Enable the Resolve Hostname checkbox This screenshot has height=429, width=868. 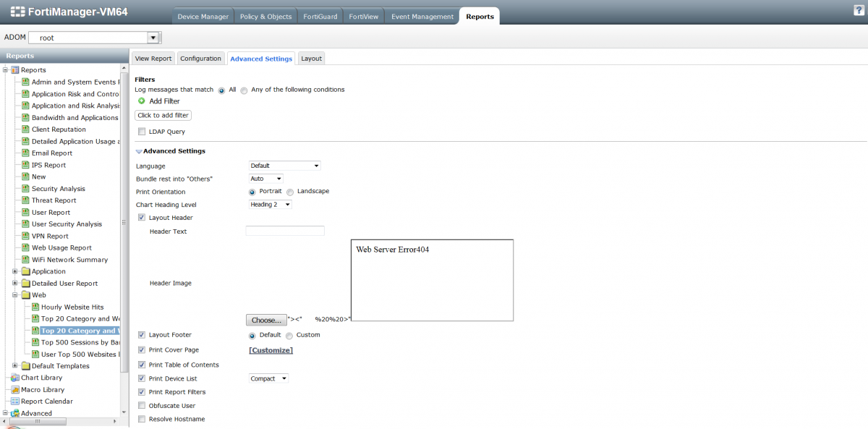click(142, 419)
